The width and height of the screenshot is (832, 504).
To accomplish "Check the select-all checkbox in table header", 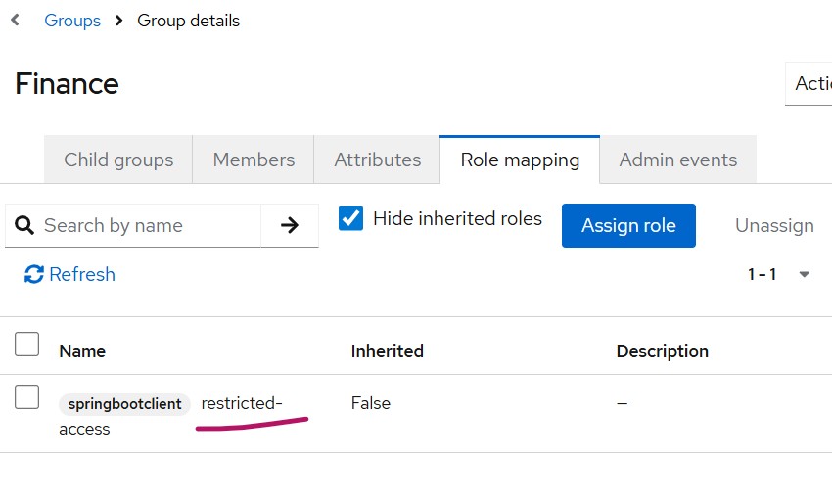I will pyautogui.click(x=27, y=344).
